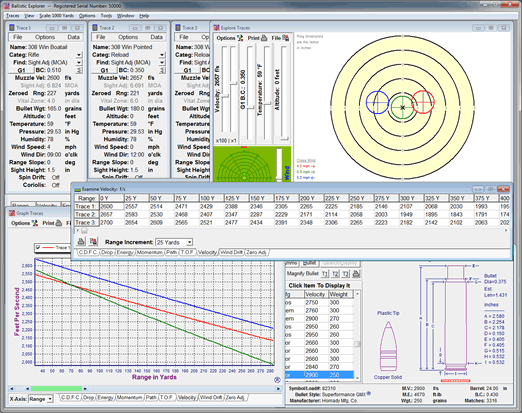Screen dimensions: 522x413
Task: Toggle the Trace 1 legend checkbox in graph
Action: coord(38,247)
